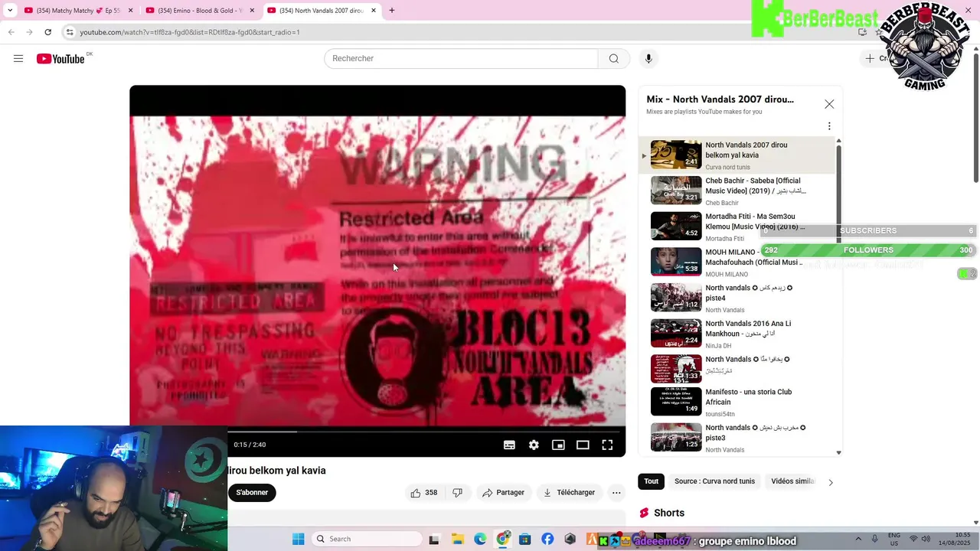Select North Vandals piste4 playlist item
Viewport: 980px width, 551px height.
point(737,298)
